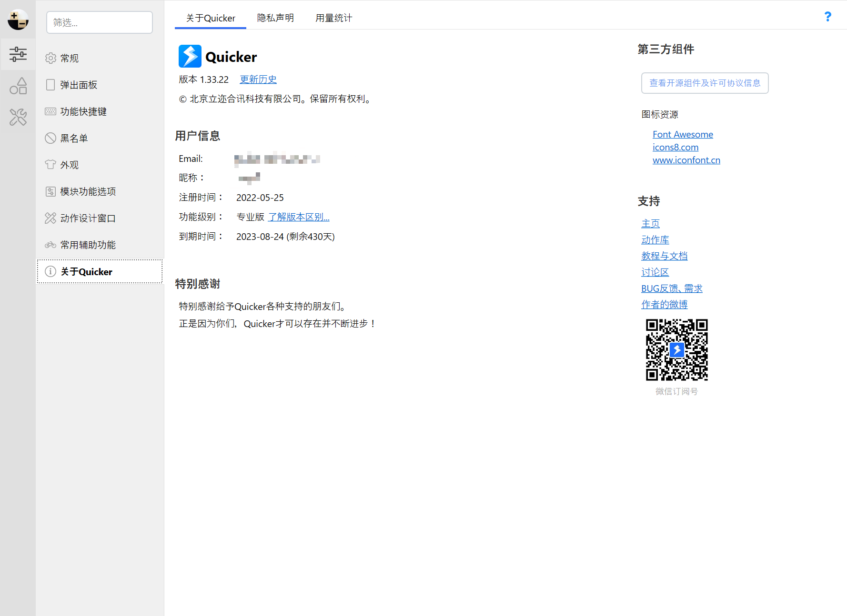The width and height of the screenshot is (847, 616).
Task: Open the 了解版本区别 link
Action: click(x=299, y=217)
